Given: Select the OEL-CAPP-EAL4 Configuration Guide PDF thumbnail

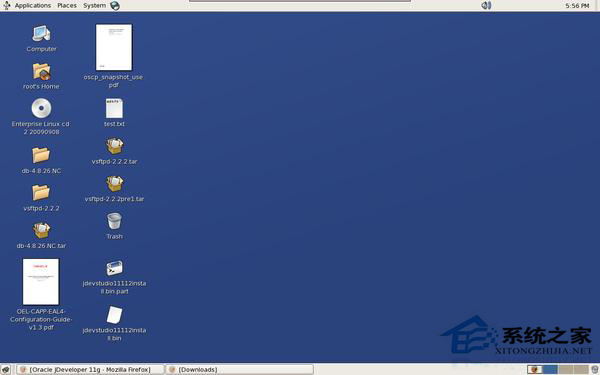Looking at the screenshot, I should point(41,282).
